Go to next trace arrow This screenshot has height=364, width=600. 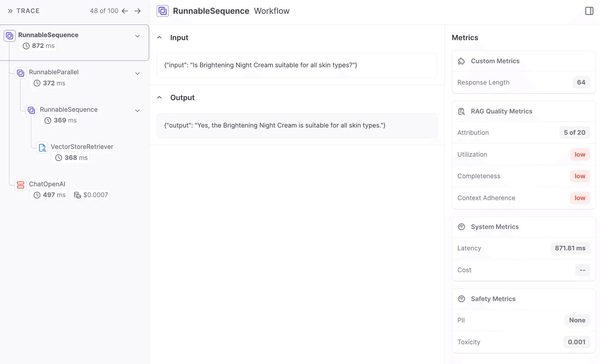pyautogui.click(x=138, y=11)
